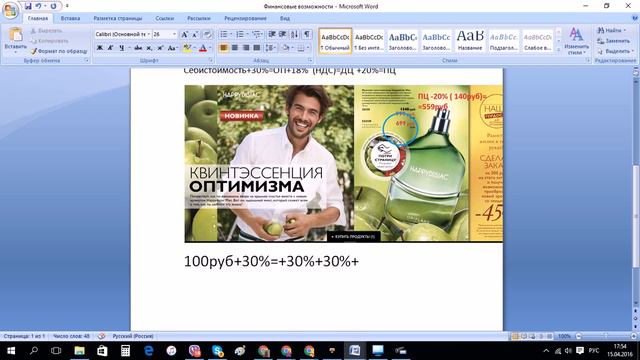Open shading fill color tool
The image size is (640, 360).
click(x=286, y=48)
